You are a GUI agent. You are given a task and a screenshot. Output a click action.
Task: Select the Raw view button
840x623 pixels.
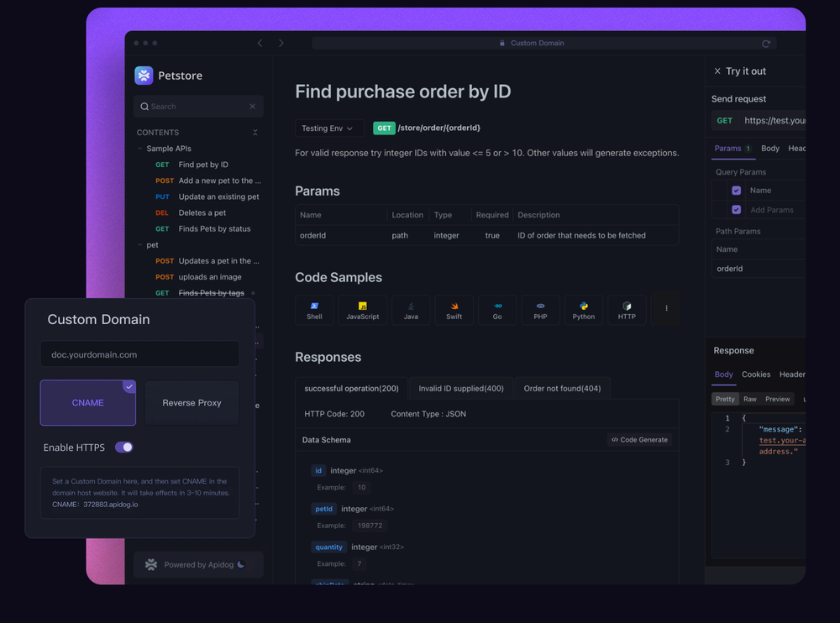click(750, 399)
